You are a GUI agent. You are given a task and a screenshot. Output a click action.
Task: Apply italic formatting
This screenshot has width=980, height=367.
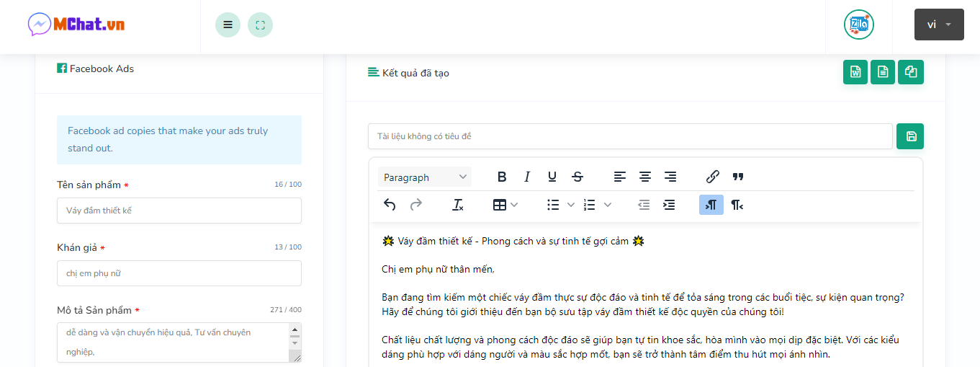coord(527,177)
